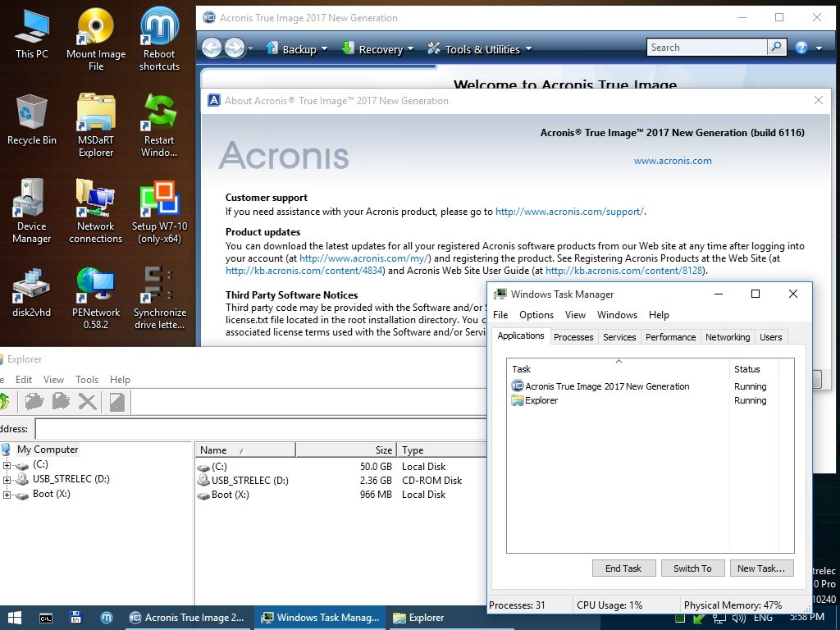Open the Tools menu in Explorer window
This screenshot has width=840, height=630.
[87, 379]
